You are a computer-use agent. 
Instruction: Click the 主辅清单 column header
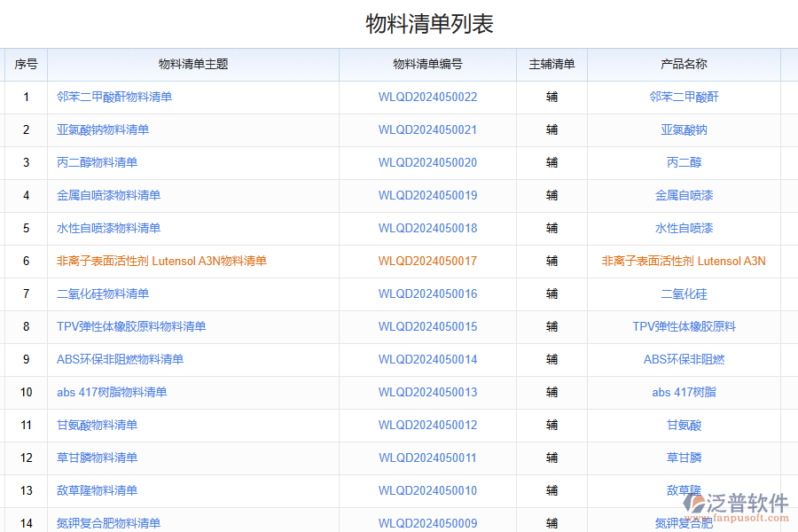(552, 64)
